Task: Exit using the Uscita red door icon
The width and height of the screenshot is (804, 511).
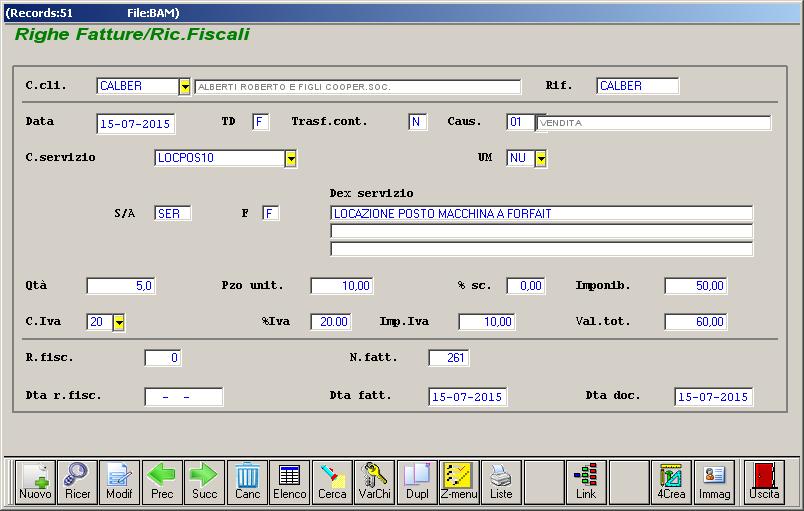Action: tap(764, 482)
